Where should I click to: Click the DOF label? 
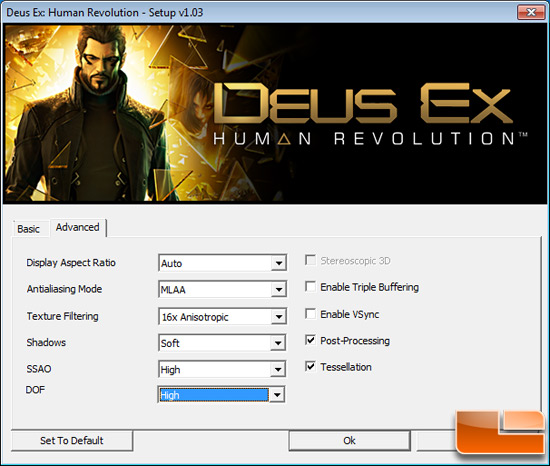tap(35, 390)
